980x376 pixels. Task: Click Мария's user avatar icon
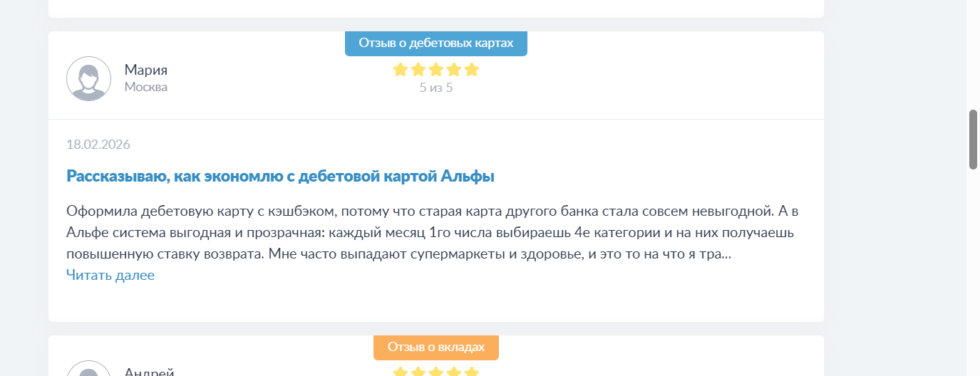[88, 78]
